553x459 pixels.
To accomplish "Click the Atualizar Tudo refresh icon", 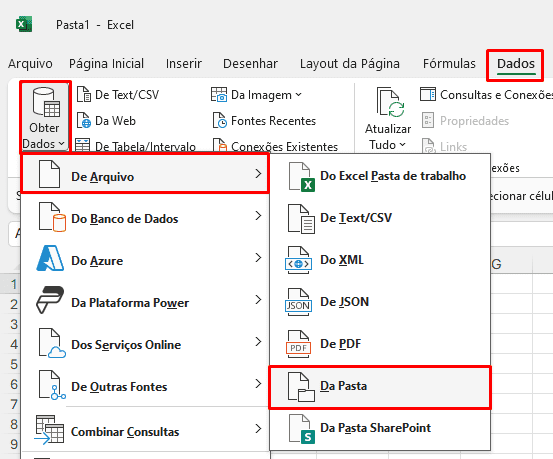I will tap(390, 102).
